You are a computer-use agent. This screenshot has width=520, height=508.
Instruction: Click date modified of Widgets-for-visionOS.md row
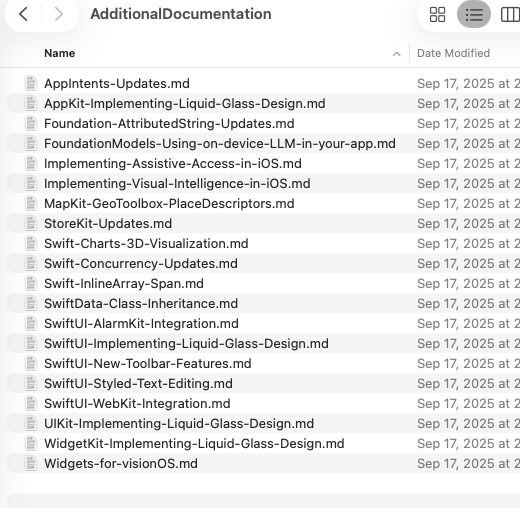click(468, 463)
